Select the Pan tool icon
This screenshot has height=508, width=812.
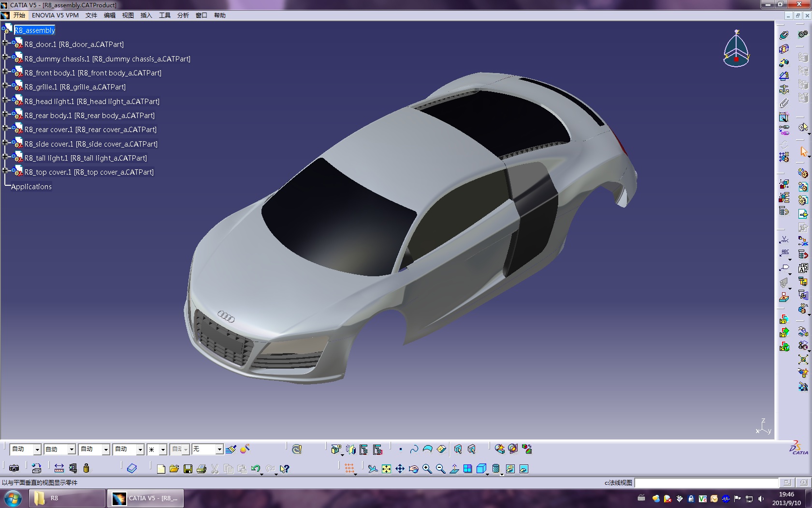400,469
